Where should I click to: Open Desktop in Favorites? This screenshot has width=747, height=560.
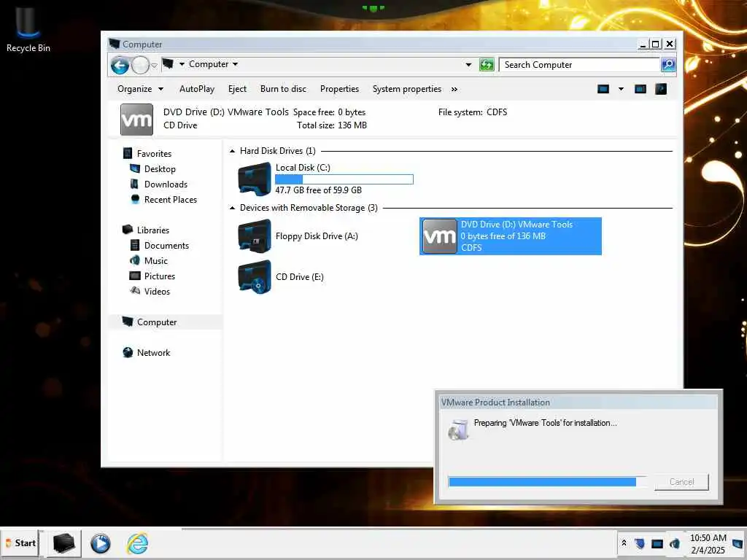160,169
